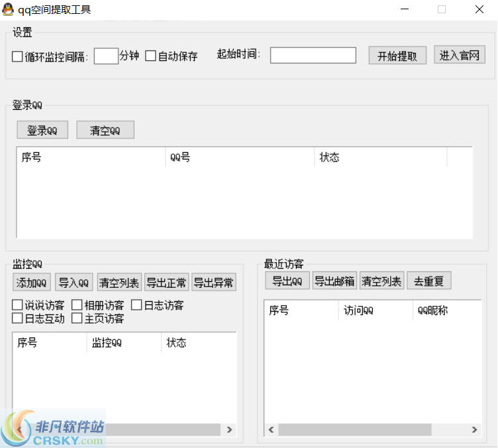This screenshot has width=498, height=448.
Task: Enable 日志互动 checkbox
Action: (x=17, y=318)
